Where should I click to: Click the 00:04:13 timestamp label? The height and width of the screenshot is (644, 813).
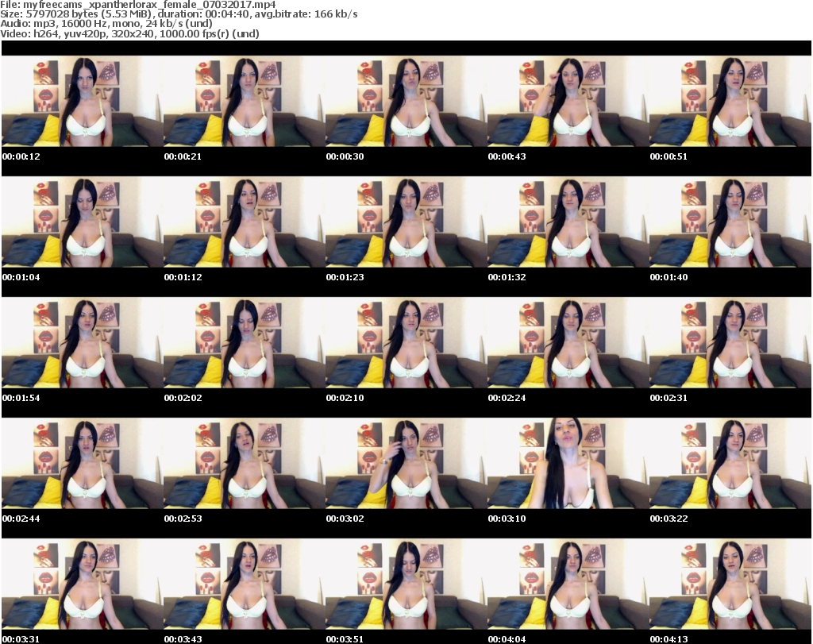click(x=669, y=639)
